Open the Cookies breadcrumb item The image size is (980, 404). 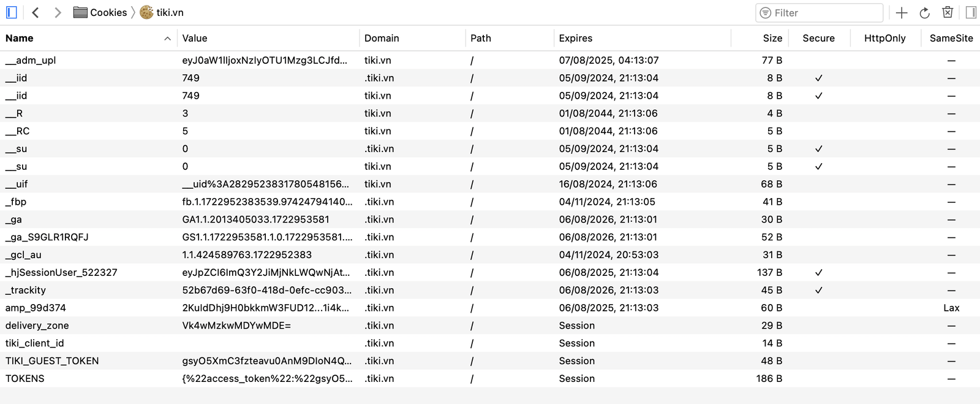(x=108, y=12)
